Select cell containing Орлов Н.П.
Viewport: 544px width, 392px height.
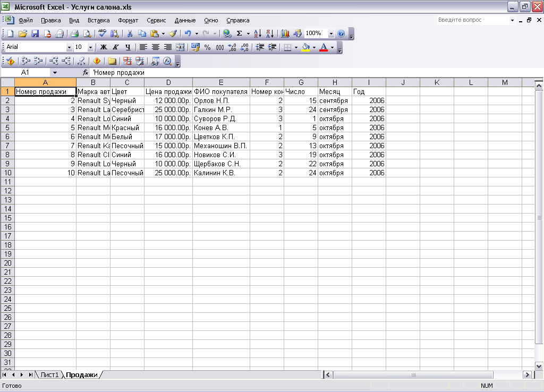click(x=221, y=100)
